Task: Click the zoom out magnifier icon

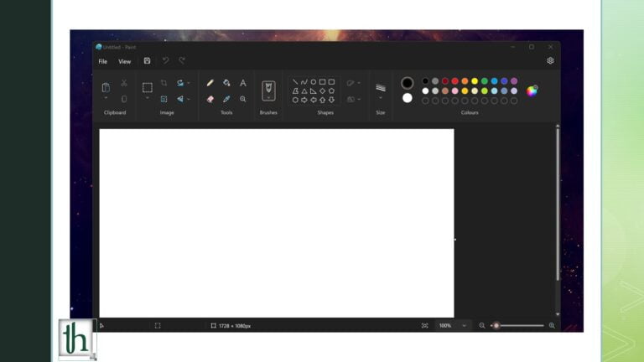Action: (482, 325)
